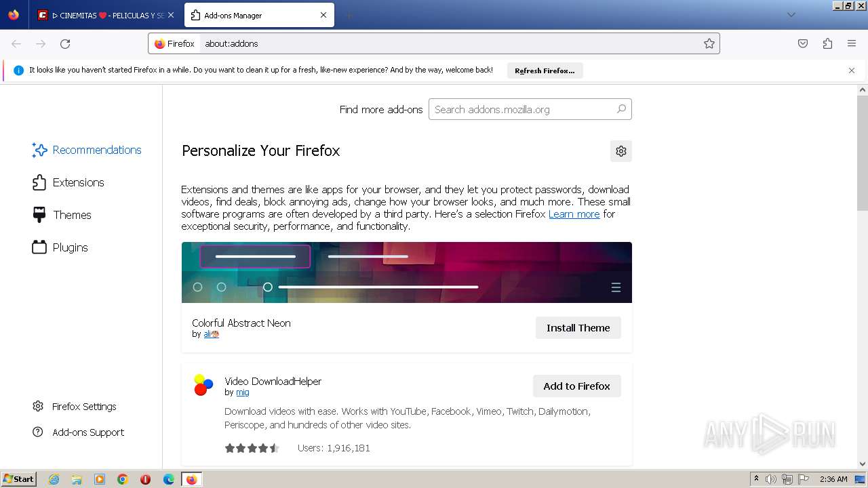Click the search magnifier in addons search box
The width and height of the screenshot is (868, 488).
pyautogui.click(x=621, y=109)
